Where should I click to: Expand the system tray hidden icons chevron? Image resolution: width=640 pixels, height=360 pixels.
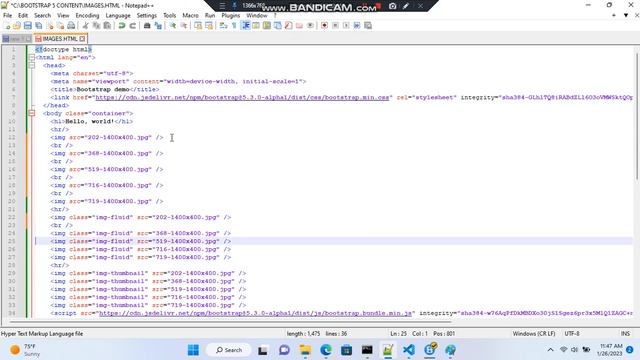pyautogui.click(x=550, y=350)
